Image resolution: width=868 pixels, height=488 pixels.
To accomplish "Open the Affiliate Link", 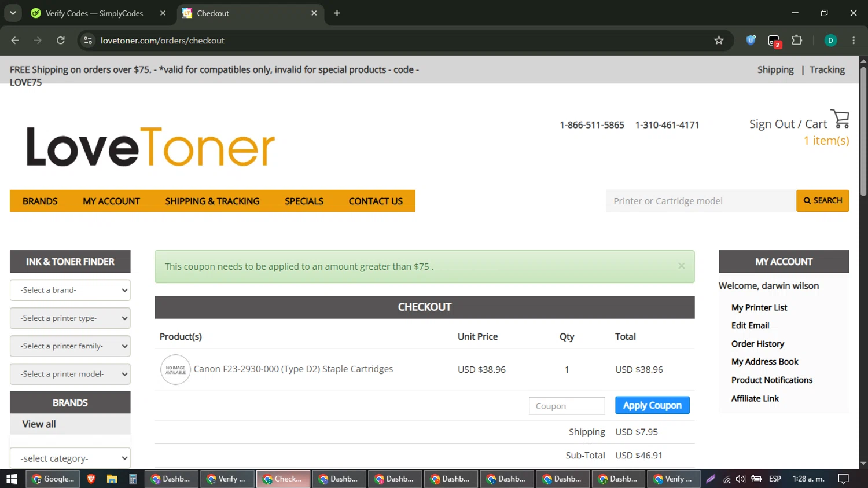I will point(755,398).
